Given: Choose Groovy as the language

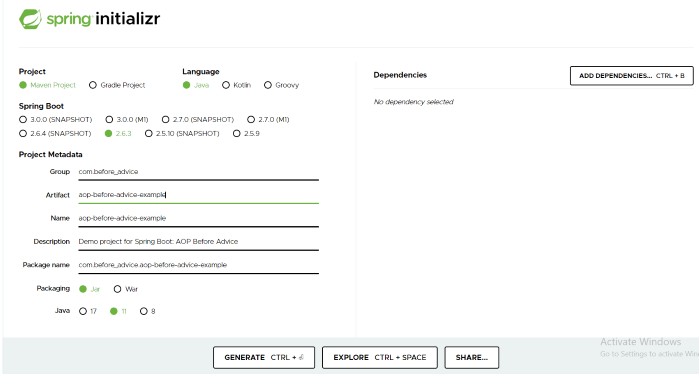Looking at the screenshot, I should point(281,85).
